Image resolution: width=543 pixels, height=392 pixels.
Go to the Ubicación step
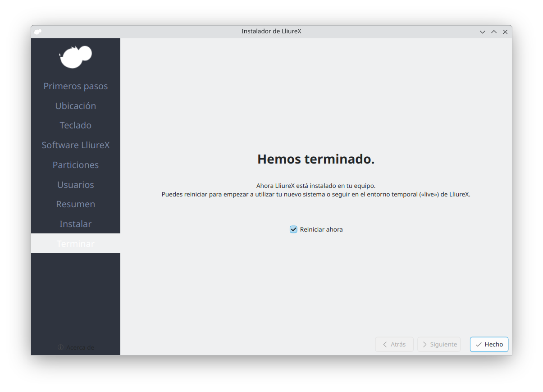point(76,106)
